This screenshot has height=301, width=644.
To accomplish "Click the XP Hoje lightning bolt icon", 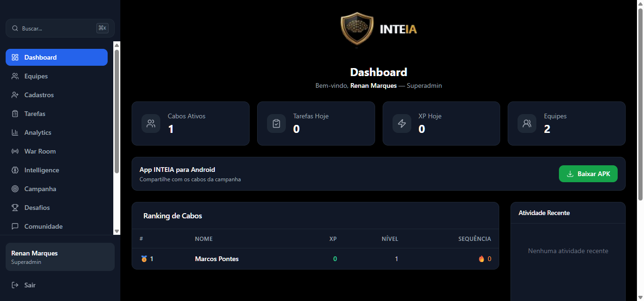I will tap(402, 123).
